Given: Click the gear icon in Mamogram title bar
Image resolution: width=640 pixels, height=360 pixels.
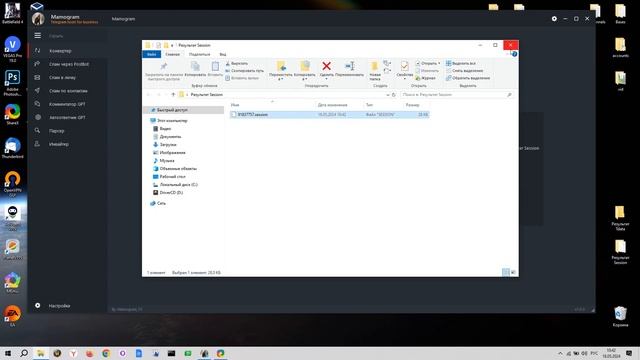Looking at the screenshot, I should [554, 19].
